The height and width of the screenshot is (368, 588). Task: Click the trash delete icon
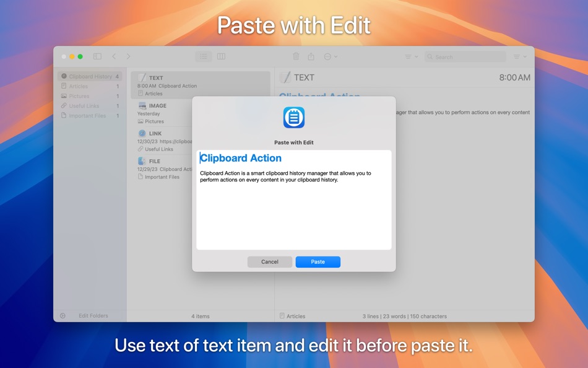point(296,56)
